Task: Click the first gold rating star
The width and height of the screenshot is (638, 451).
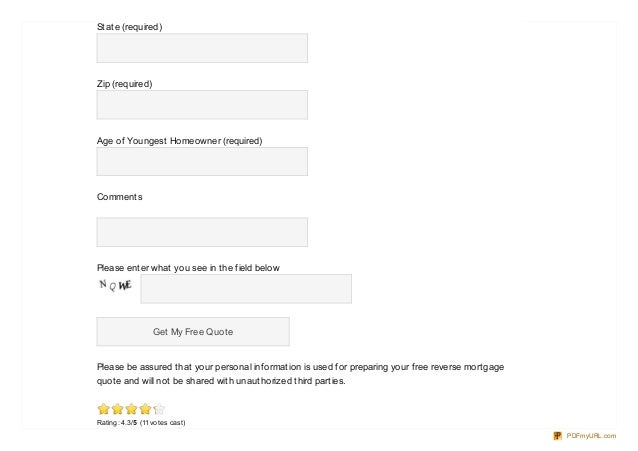Action: (104, 409)
